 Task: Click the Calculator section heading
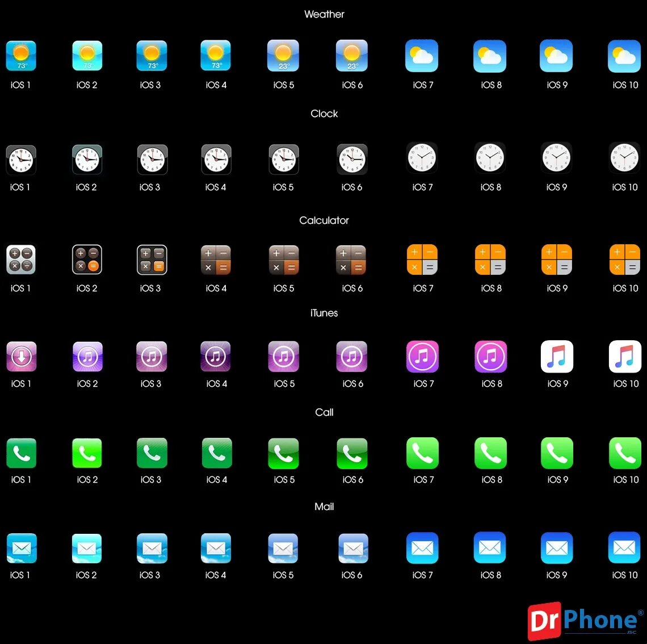(x=324, y=220)
